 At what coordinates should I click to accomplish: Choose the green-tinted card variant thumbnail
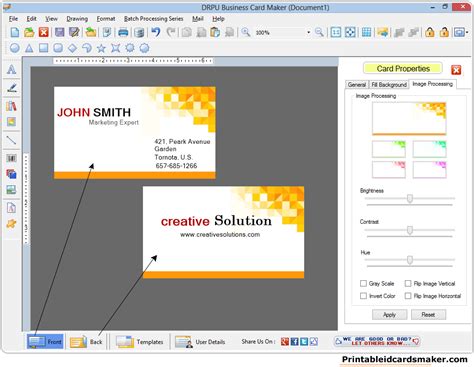[x=389, y=149]
